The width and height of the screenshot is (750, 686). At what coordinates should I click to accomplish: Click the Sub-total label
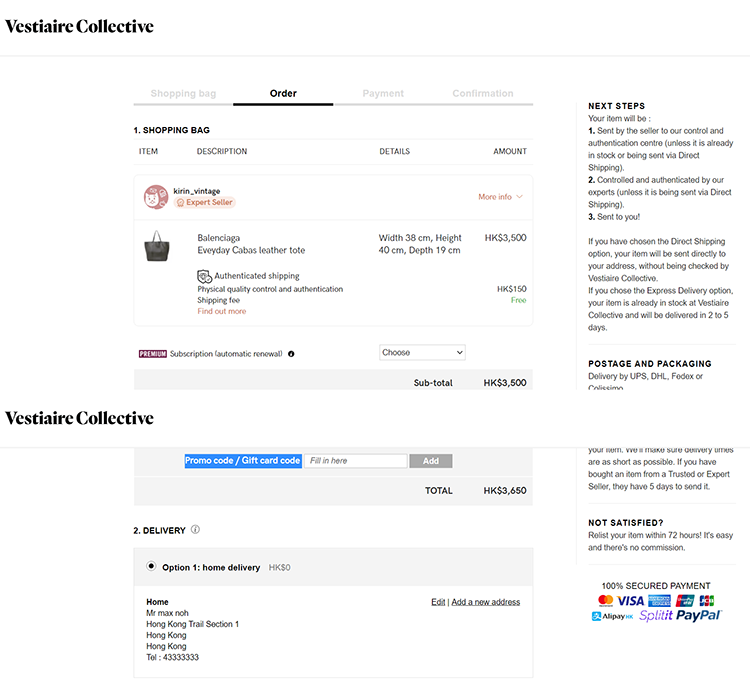click(x=433, y=383)
